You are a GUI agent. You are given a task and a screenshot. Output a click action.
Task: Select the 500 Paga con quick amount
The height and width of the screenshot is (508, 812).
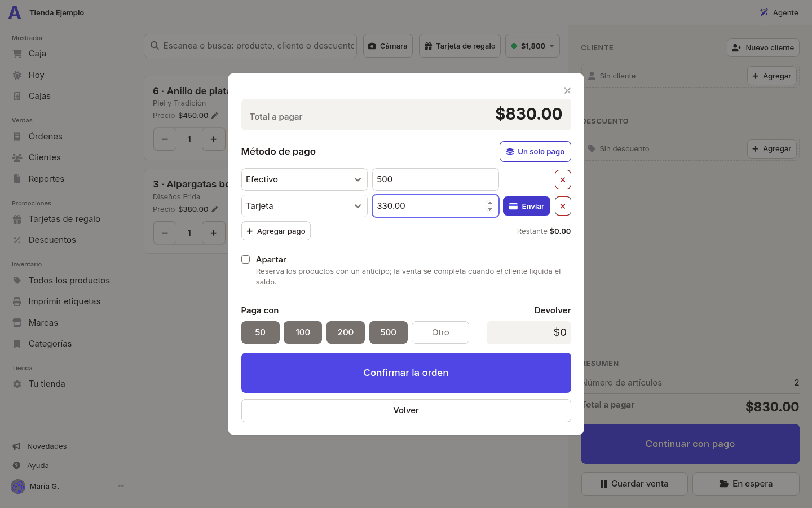click(389, 332)
